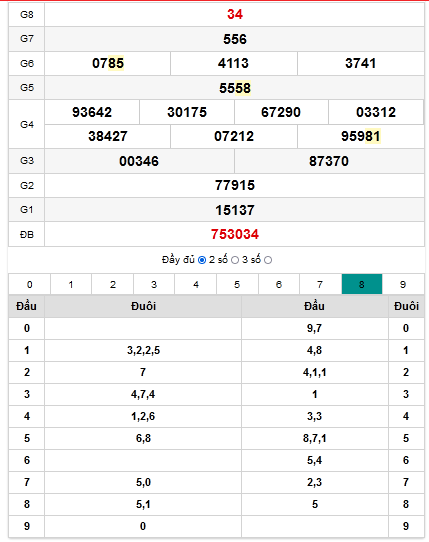Screen dimensions: 429x542
Task: Click the G5 number 5558
Action: point(235,88)
